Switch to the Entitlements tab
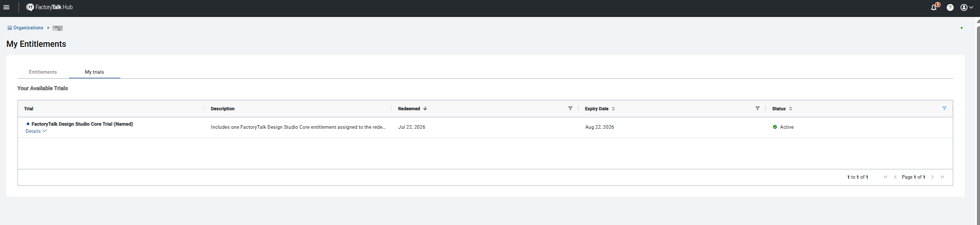Viewport: 980px width, 225px height. pyautogui.click(x=43, y=72)
